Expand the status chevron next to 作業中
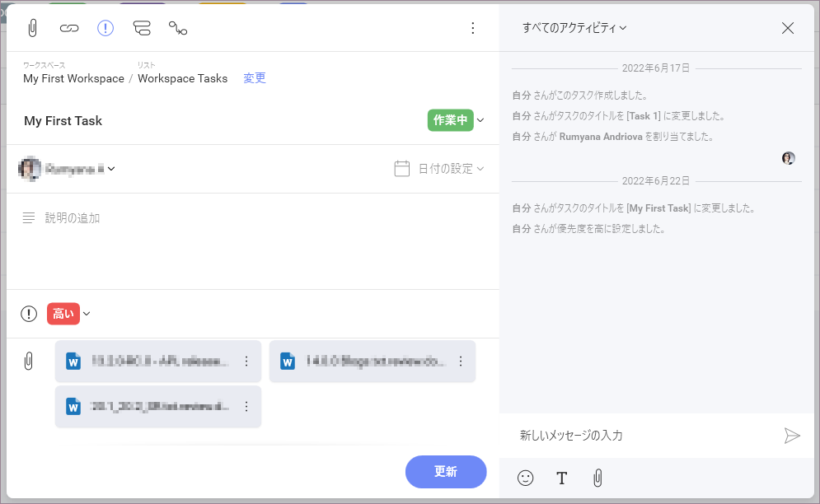This screenshot has height=504, width=820. tap(480, 120)
